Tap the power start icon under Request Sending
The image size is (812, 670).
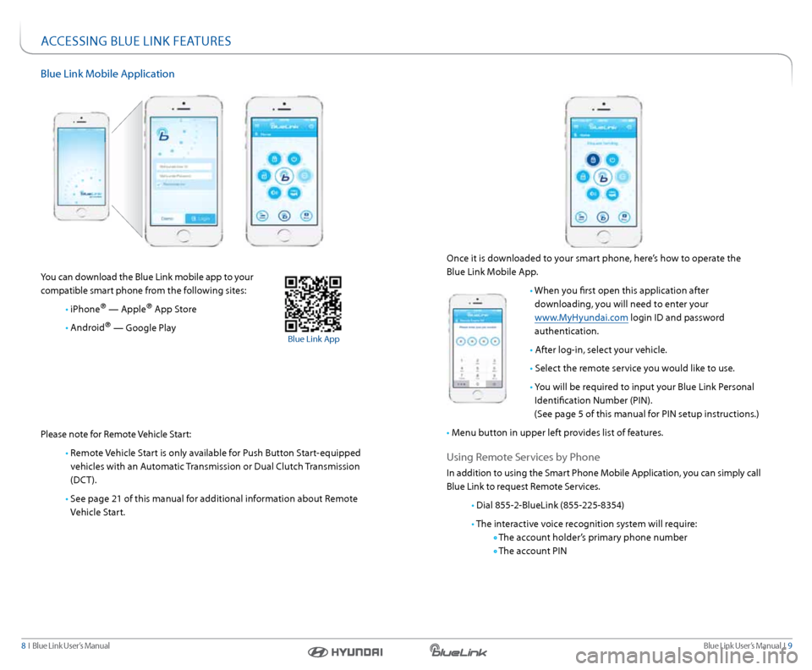(612, 160)
